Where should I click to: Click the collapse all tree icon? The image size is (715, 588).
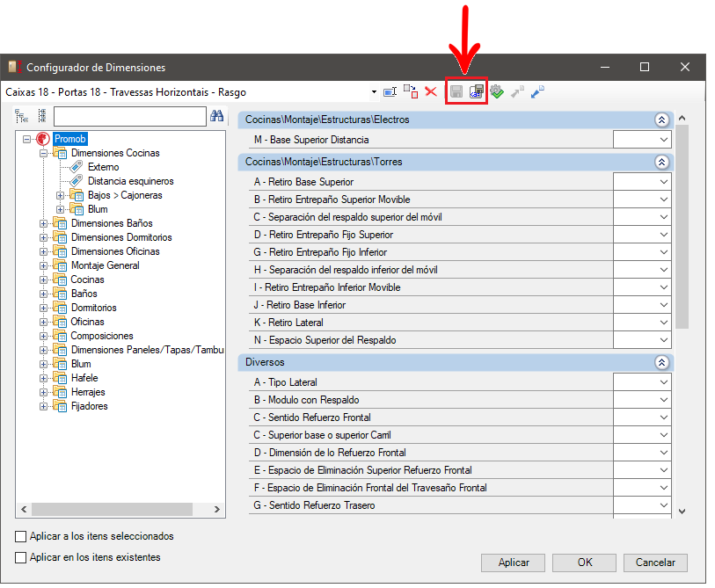[x=41, y=116]
